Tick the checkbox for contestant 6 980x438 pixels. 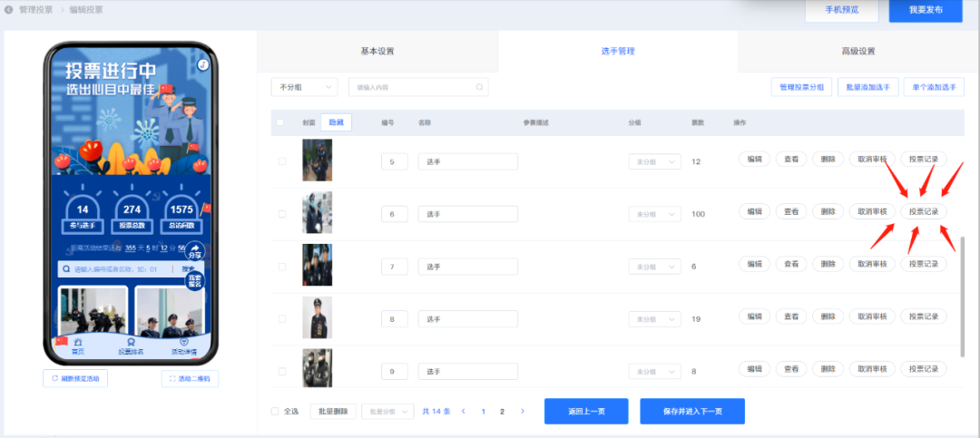click(x=282, y=214)
